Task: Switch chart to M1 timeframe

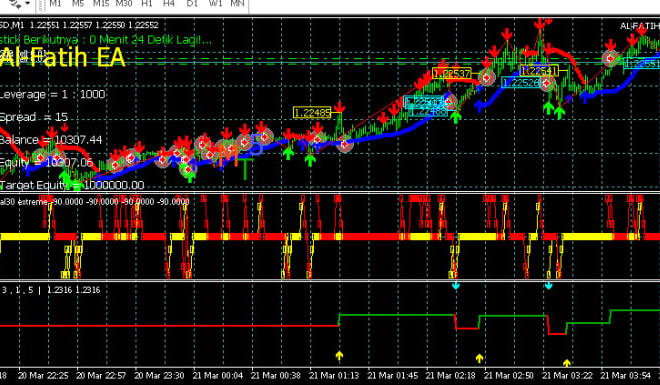Action: click(55, 3)
